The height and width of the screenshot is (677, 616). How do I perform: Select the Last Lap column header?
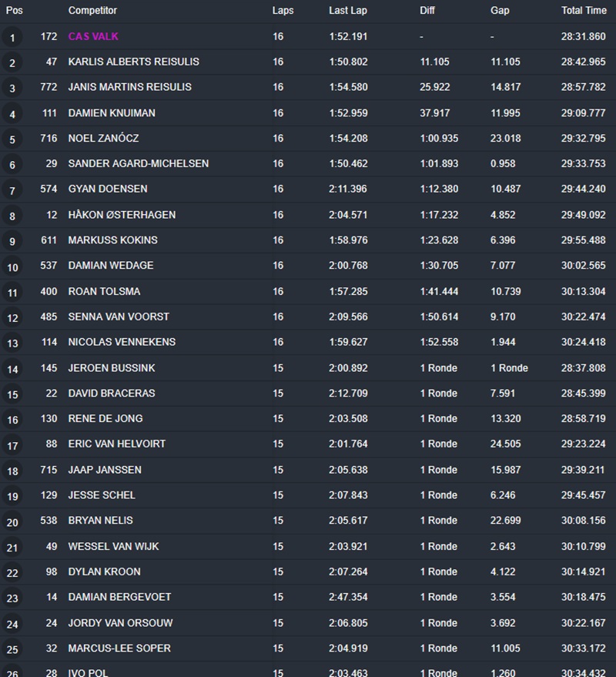tap(348, 11)
